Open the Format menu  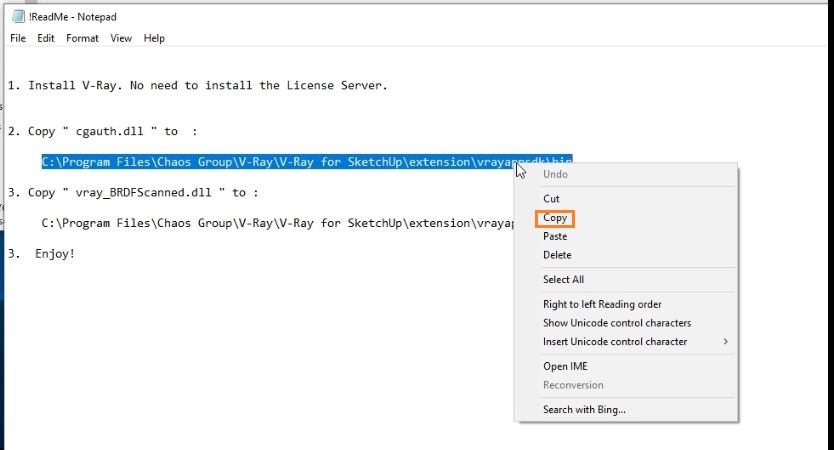pyautogui.click(x=82, y=38)
